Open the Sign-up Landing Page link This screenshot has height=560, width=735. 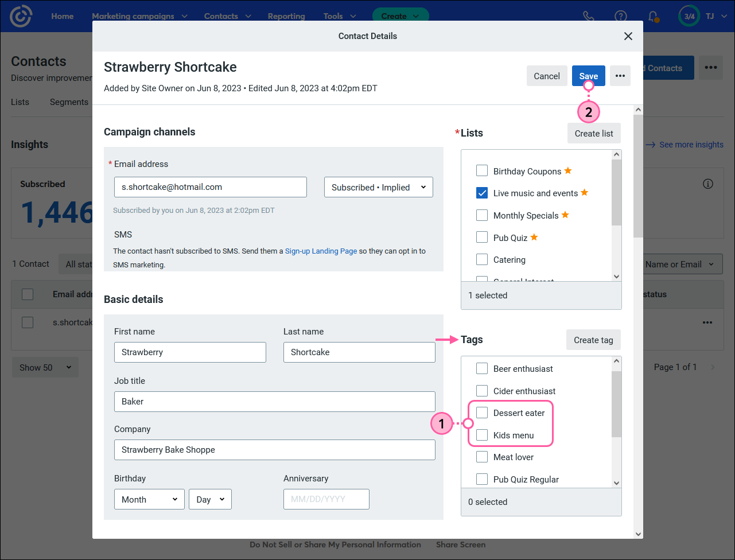click(x=321, y=251)
